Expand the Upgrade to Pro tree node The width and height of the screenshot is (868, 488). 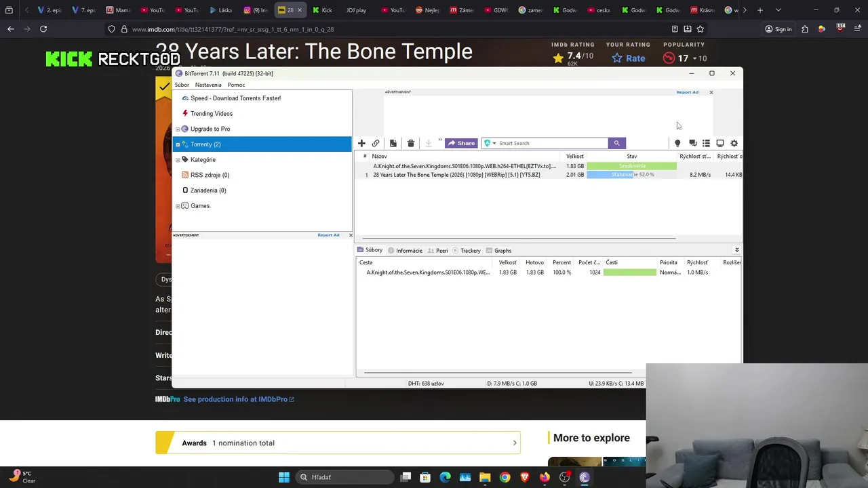point(178,129)
